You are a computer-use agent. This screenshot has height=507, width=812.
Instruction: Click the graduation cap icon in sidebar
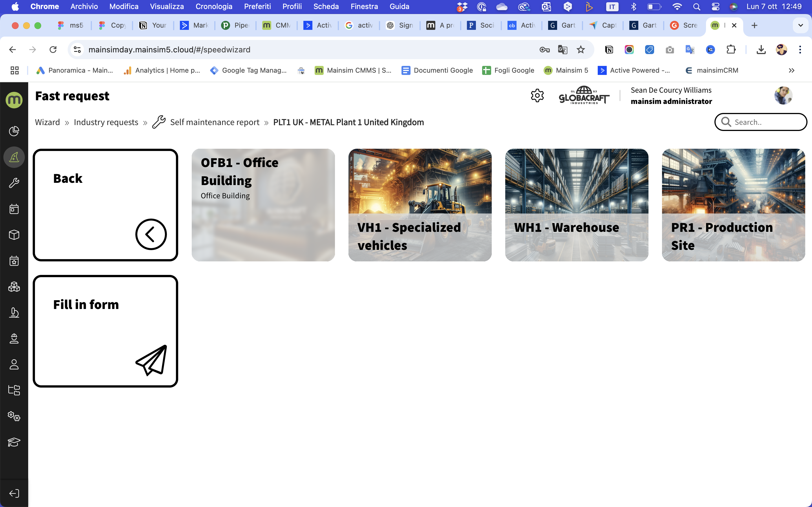tap(14, 442)
